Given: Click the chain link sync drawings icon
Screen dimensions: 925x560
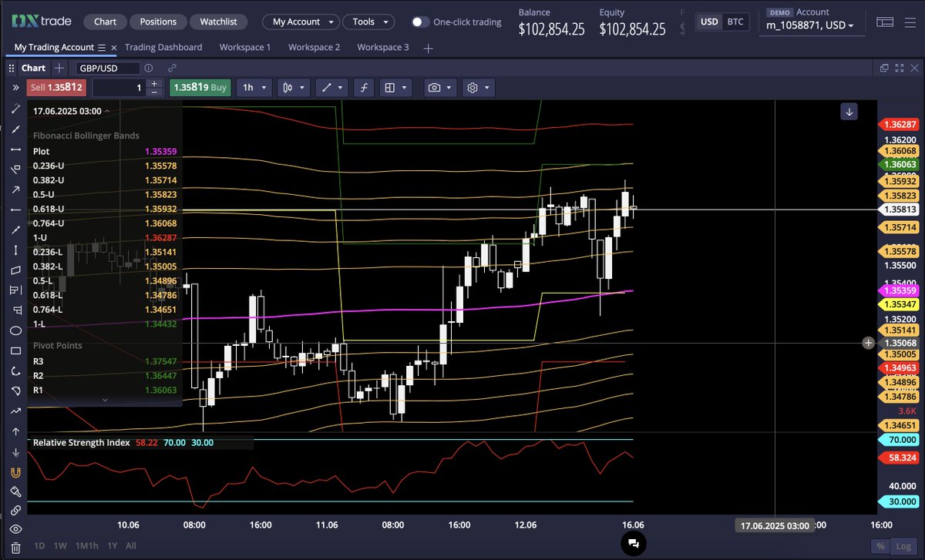Looking at the screenshot, I should pyautogui.click(x=15, y=511).
